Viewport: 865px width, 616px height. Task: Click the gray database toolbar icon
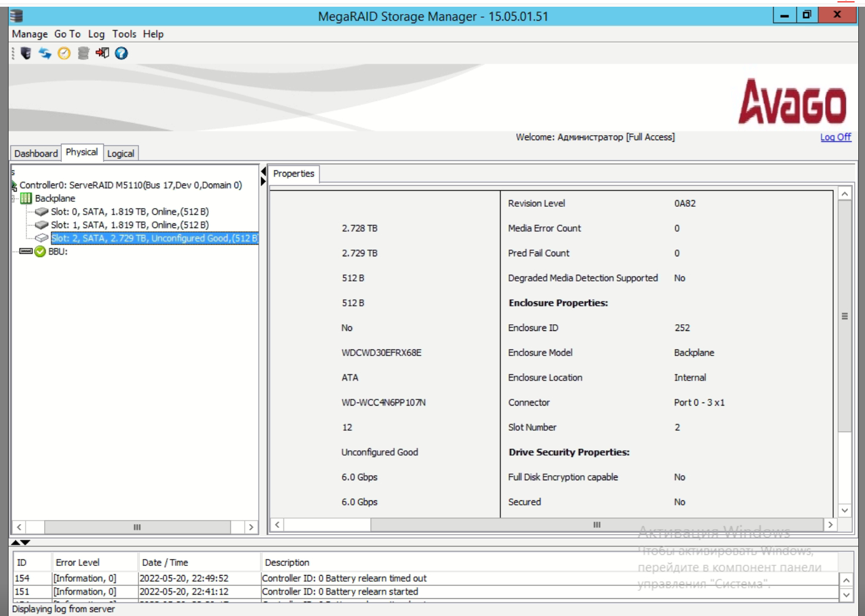(x=83, y=53)
